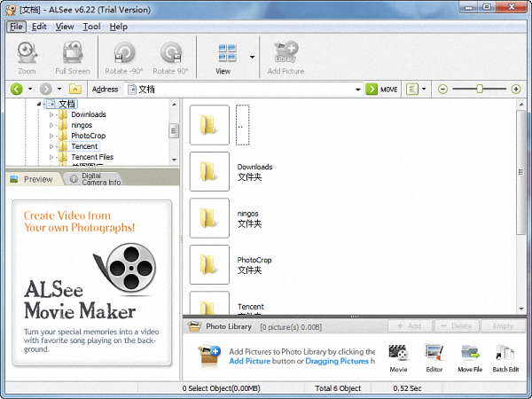Select the Downloads folder thumbnail
This screenshot has width=532, height=399.
pos(209,172)
